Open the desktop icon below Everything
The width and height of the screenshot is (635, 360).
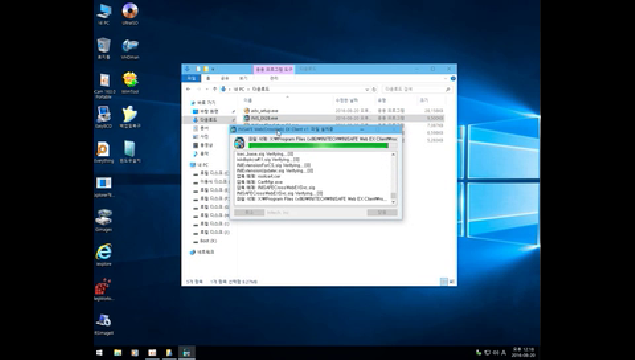pos(104,186)
